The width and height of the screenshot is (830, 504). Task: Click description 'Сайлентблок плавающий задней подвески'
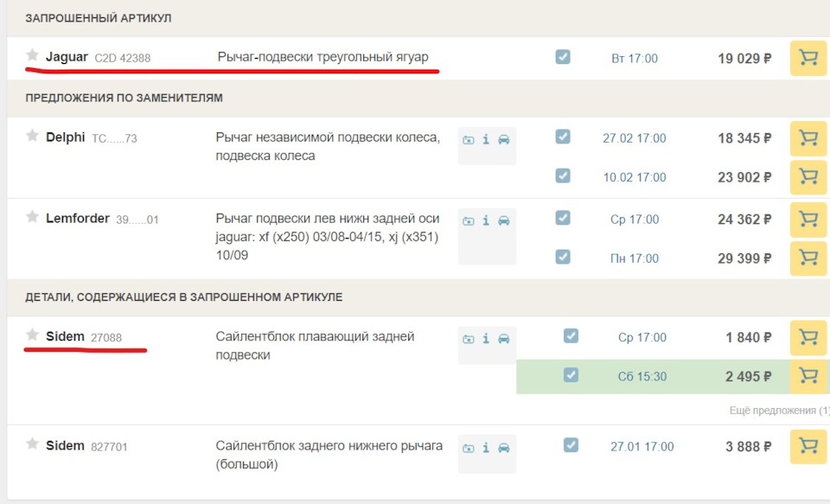pyautogui.click(x=315, y=346)
